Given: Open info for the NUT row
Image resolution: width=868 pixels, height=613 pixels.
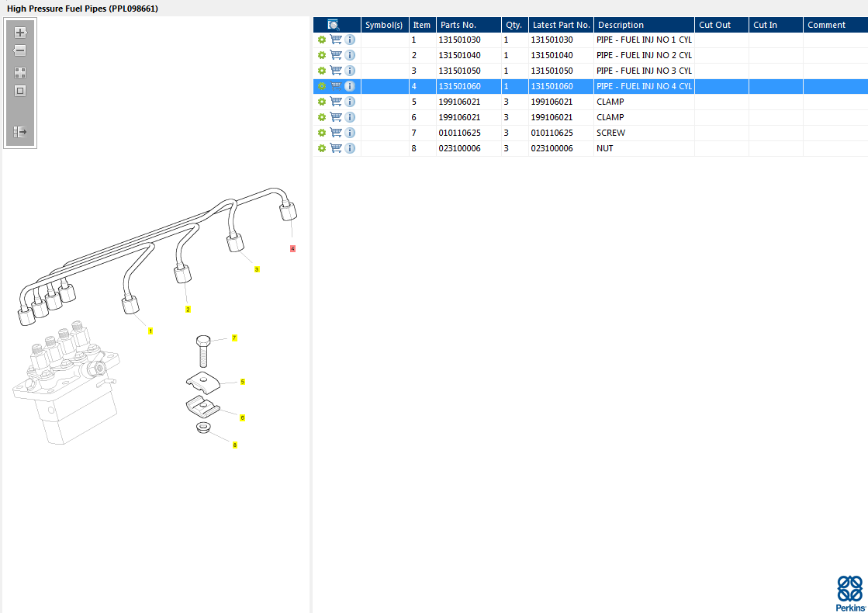Looking at the screenshot, I should (x=350, y=148).
